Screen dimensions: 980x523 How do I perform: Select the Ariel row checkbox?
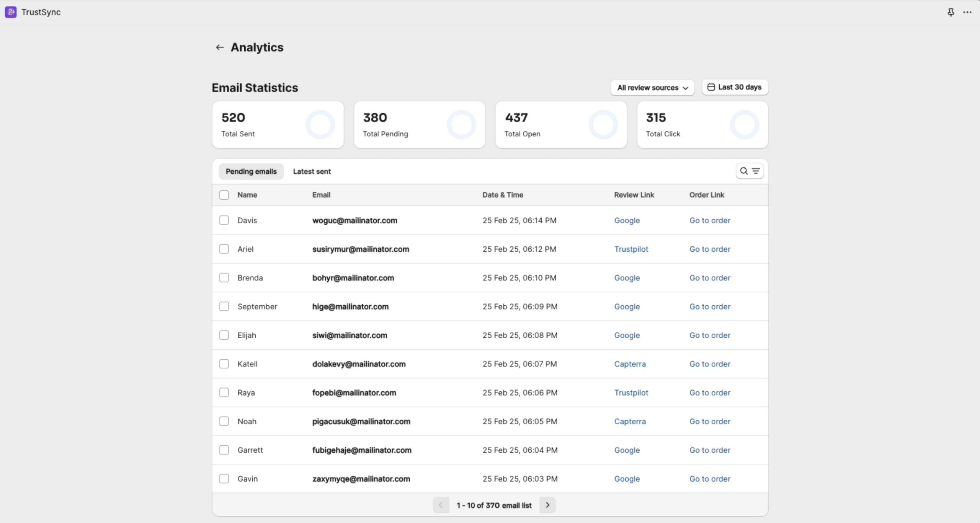coord(224,249)
